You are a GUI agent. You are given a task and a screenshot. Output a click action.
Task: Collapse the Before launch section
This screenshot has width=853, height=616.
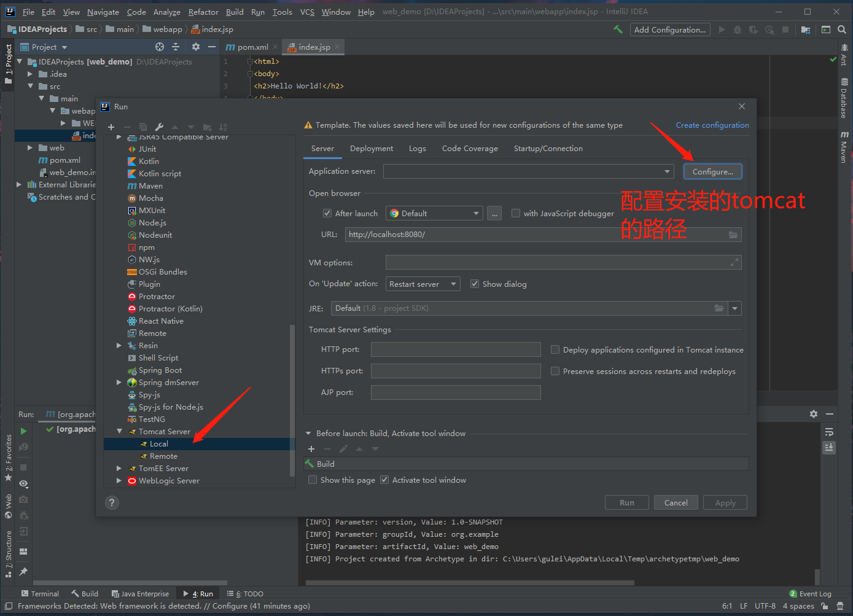[x=309, y=434]
